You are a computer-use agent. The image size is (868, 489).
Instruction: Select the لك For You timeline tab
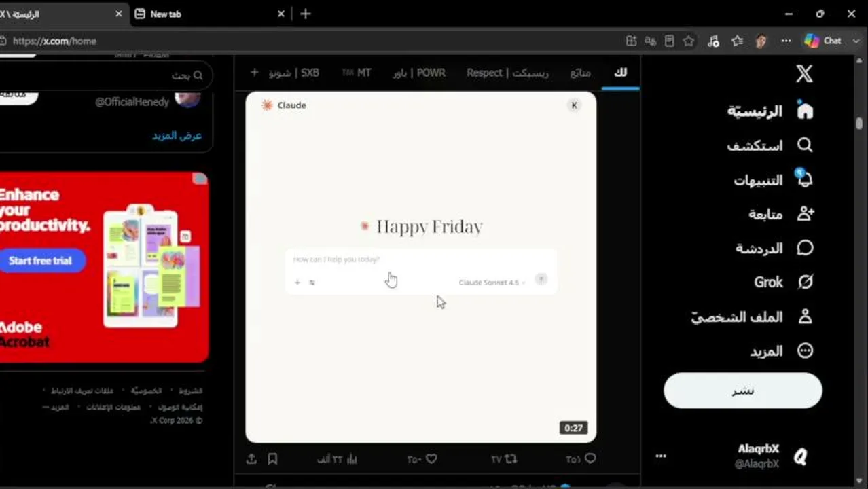(x=621, y=72)
